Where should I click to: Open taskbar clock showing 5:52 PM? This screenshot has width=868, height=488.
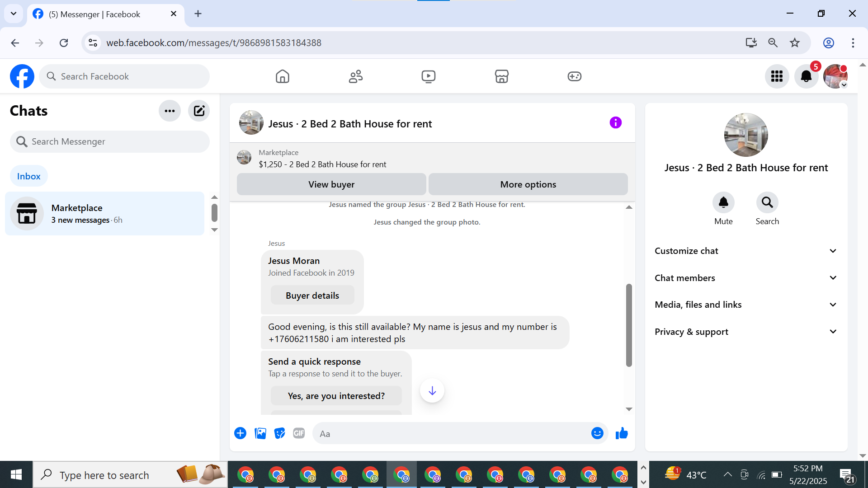click(808, 474)
